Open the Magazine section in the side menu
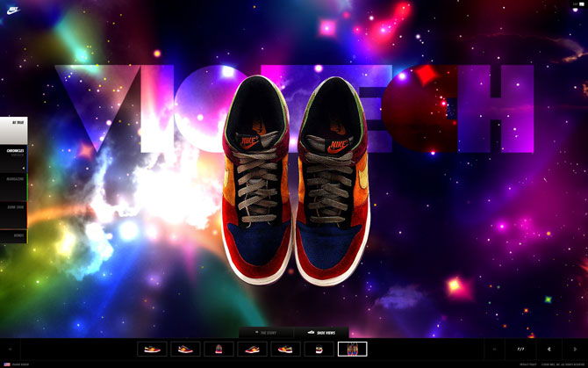Image resolution: width=588 pixels, height=368 pixels. pyautogui.click(x=13, y=186)
